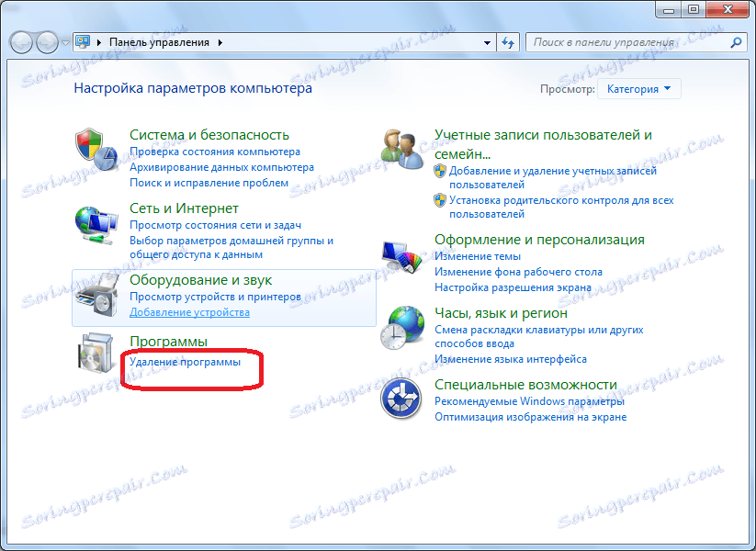
Task: Open Система и безопасность category
Action: point(209,134)
